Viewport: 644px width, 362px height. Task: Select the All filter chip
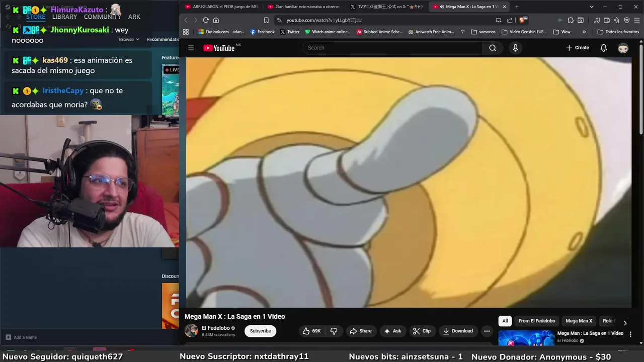point(505,321)
